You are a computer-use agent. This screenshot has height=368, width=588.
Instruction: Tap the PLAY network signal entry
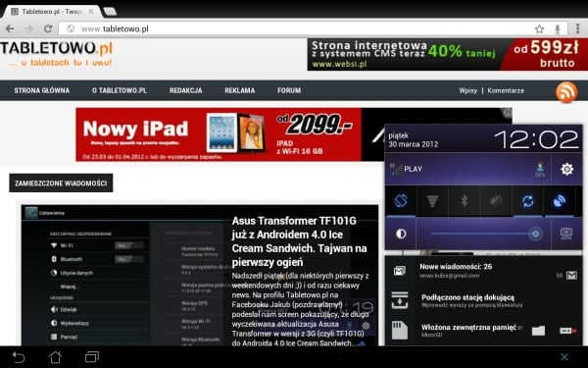tap(406, 169)
